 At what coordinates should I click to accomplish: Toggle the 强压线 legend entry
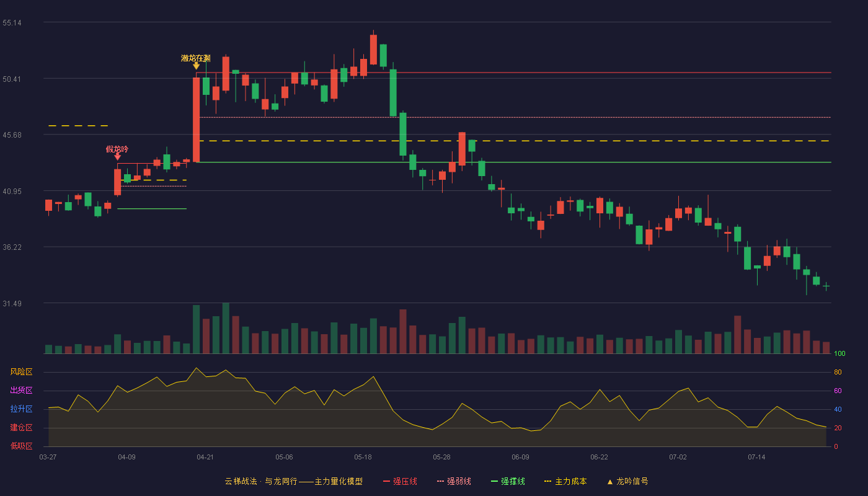pos(400,482)
